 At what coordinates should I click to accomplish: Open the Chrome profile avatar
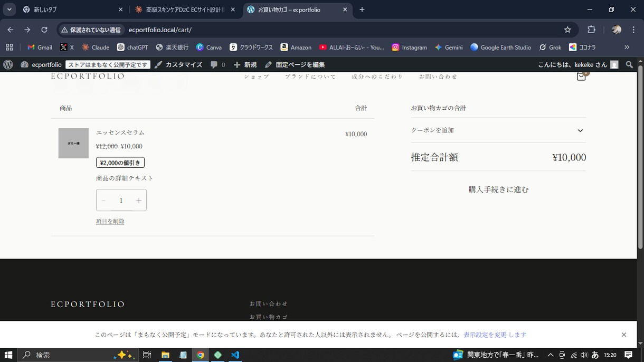click(x=616, y=30)
